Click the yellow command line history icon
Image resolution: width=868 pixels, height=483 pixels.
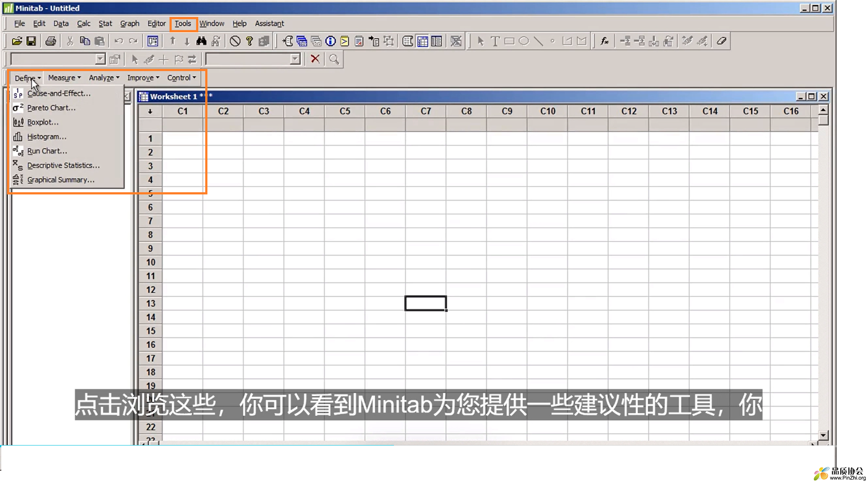tap(345, 41)
